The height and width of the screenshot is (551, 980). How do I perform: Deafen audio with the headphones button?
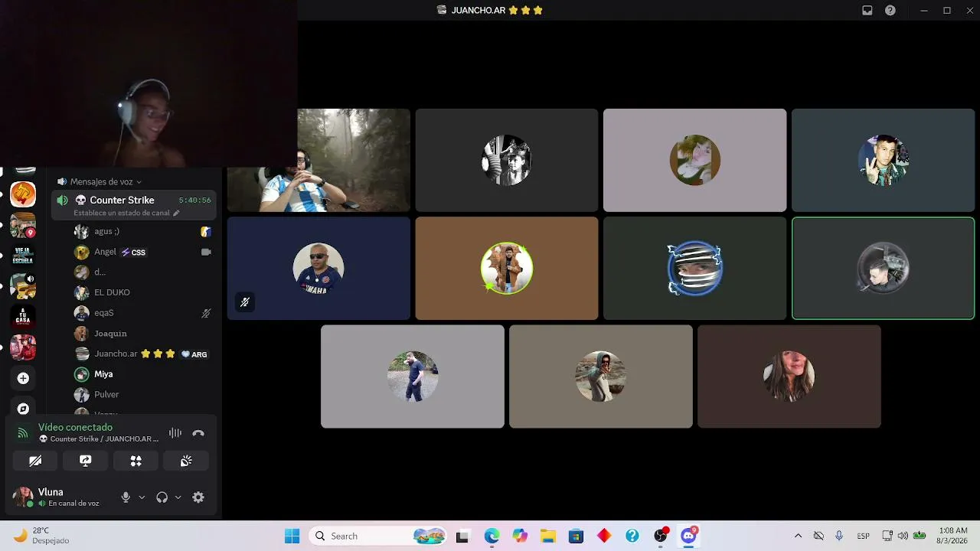(x=162, y=497)
